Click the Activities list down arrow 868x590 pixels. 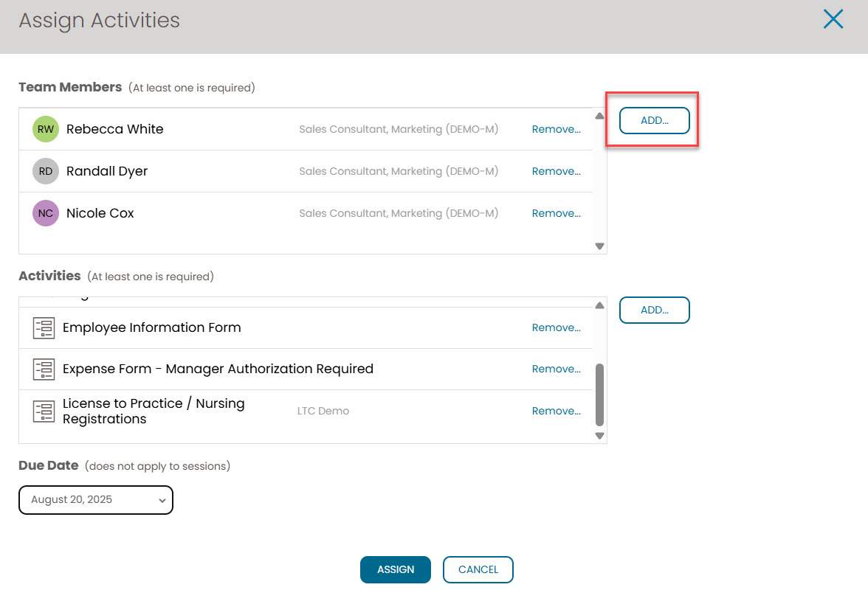[x=599, y=436]
